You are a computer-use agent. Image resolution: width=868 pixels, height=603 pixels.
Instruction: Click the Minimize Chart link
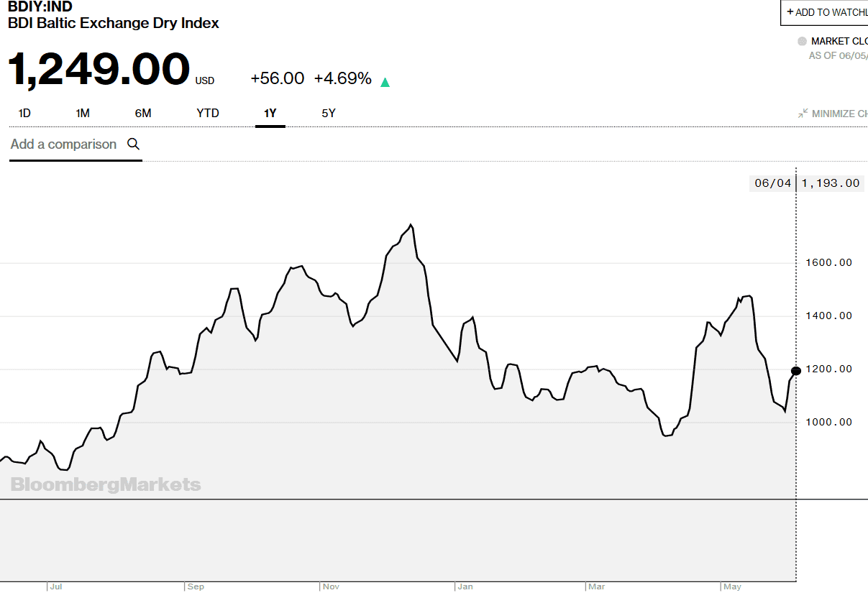[839, 114]
